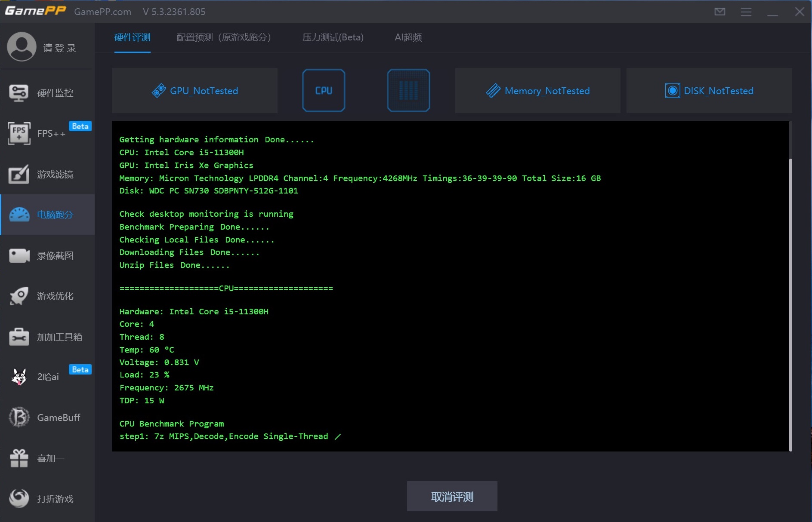Open the hamburger menu icon
Screen dimensions: 812x522
[x=746, y=12]
